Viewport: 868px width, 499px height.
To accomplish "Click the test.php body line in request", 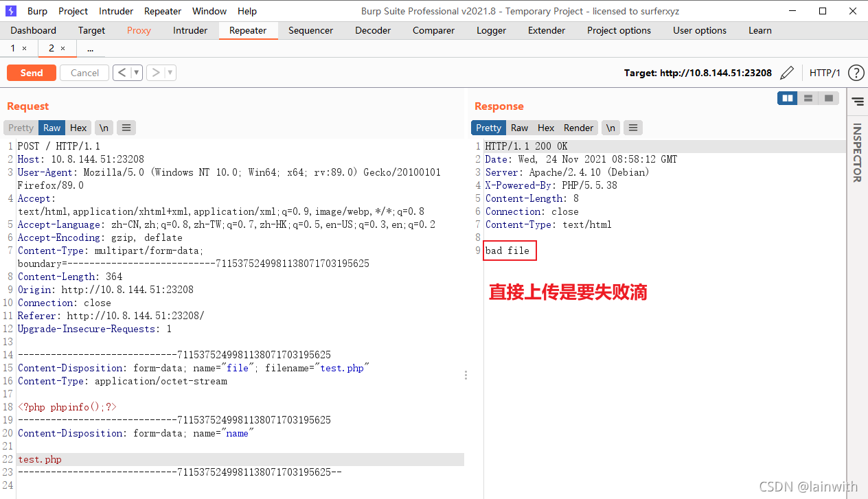I will [x=40, y=459].
